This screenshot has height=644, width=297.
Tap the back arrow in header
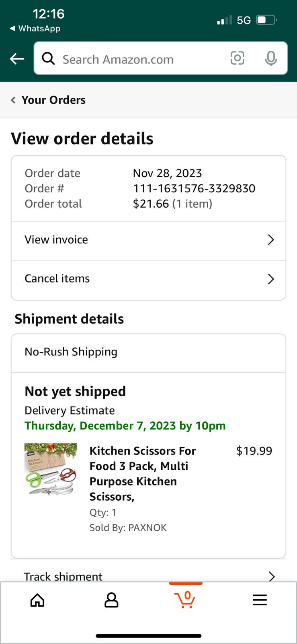click(x=17, y=59)
